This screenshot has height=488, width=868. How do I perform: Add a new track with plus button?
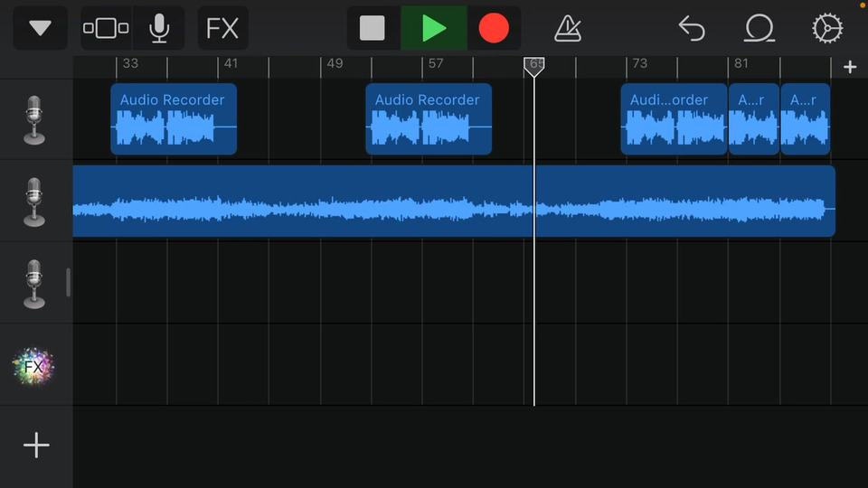click(x=36, y=445)
